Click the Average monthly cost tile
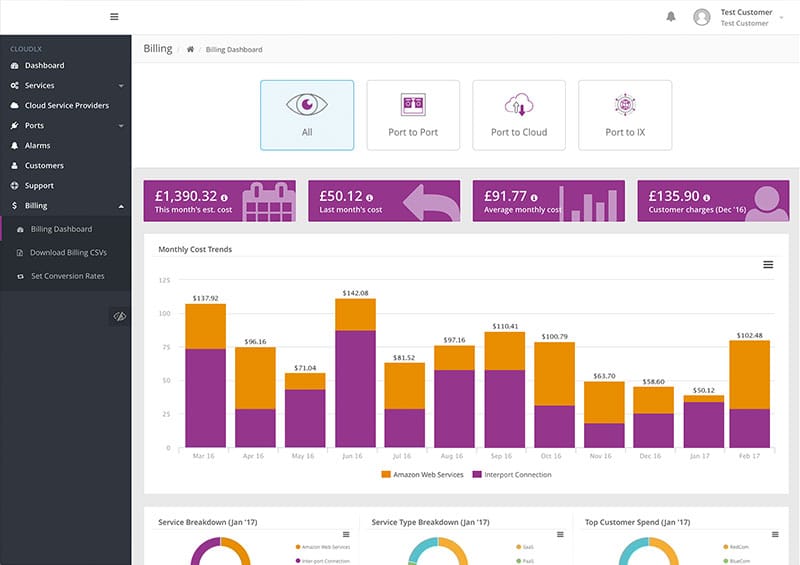 [x=548, y=201]
